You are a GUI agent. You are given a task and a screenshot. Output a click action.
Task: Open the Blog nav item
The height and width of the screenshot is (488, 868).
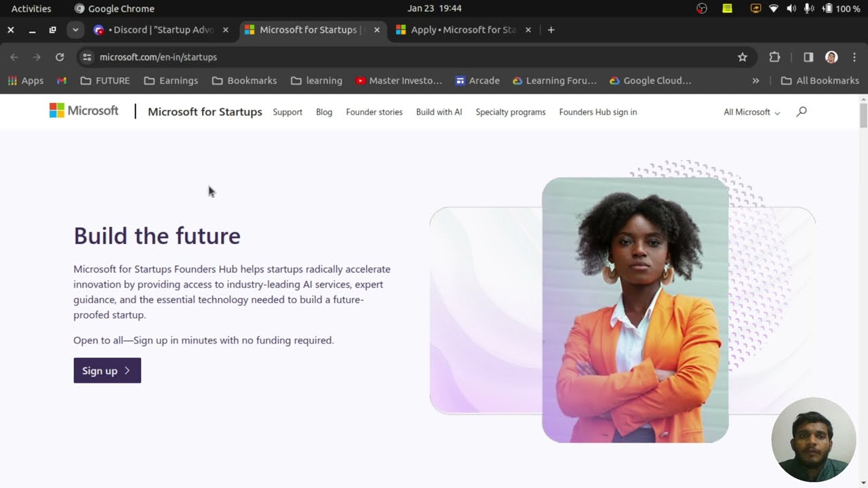click(324, 112)
